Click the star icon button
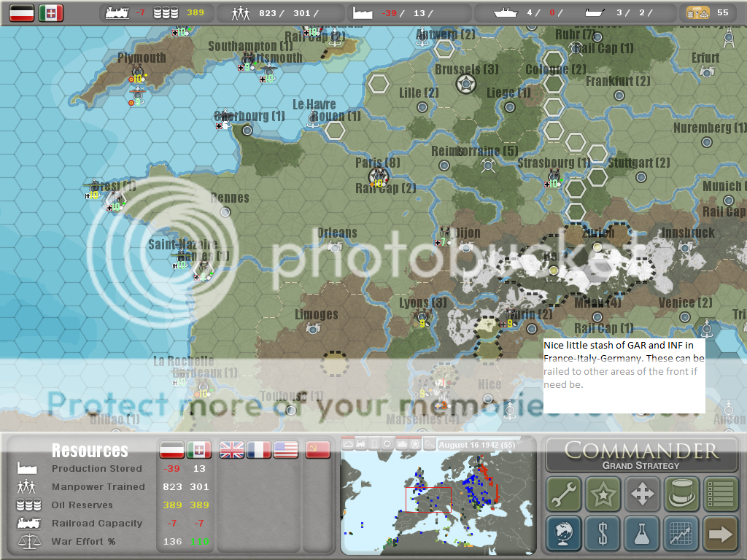 click(x=603, y=494)
